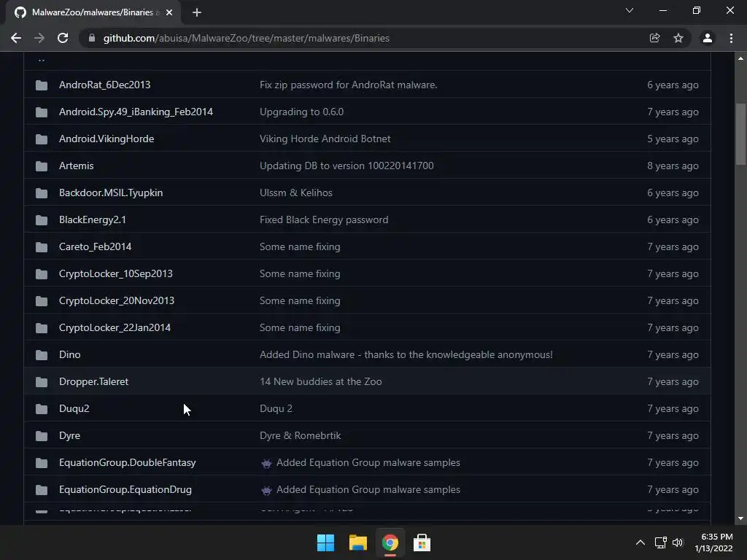Open the BlackEnergy2.1 folder
The width and height of the screenshot is (747, 560).
point(93,219)
